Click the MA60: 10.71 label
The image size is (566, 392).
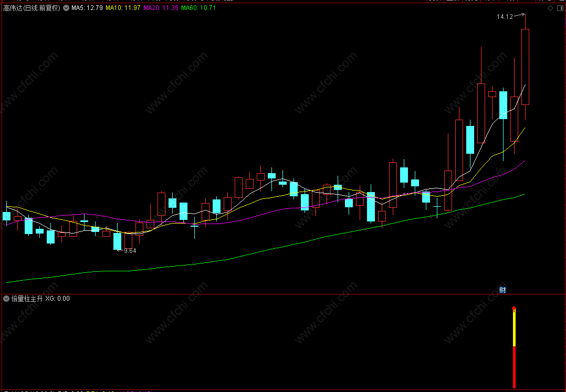click(x=198, y=8)
